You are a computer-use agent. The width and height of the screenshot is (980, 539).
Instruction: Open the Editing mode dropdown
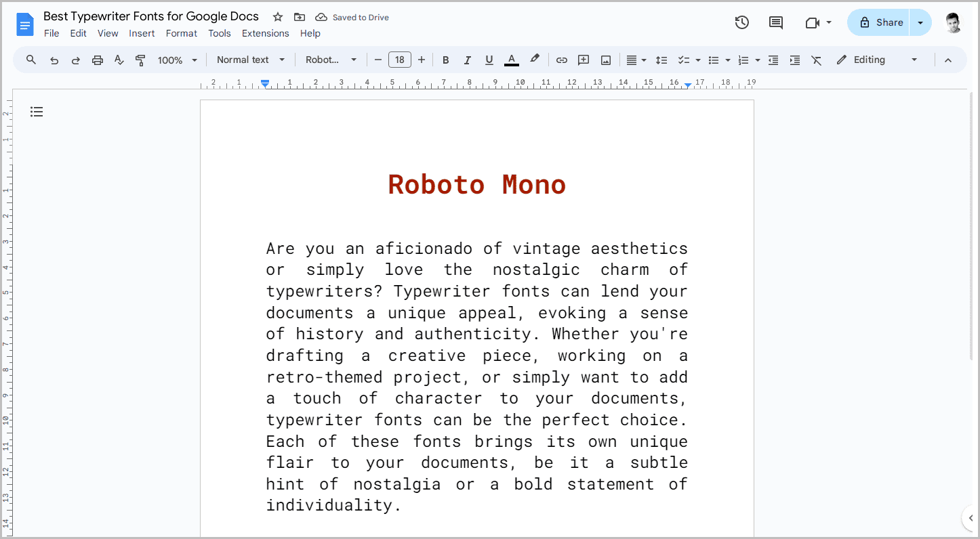(x=877, y=60)
